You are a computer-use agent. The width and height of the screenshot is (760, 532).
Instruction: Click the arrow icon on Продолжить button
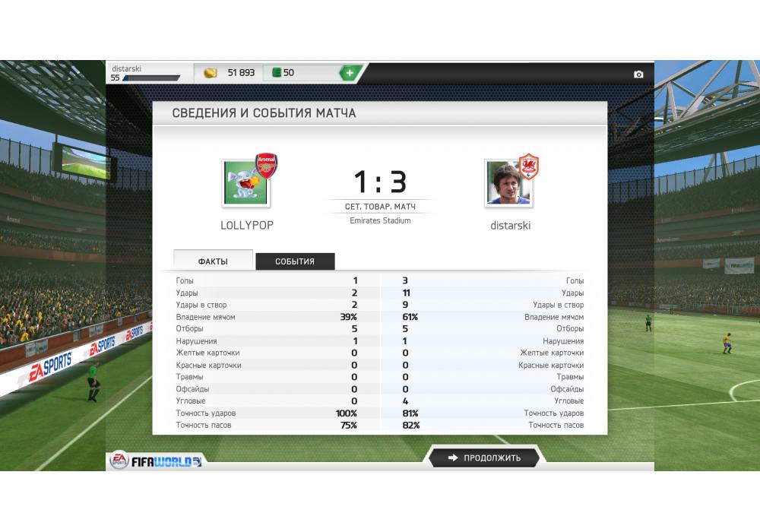453,458
